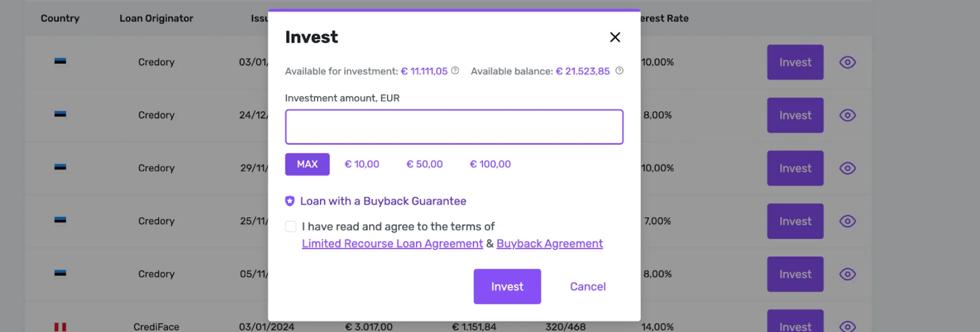Click help icon next to available for investment

(x=455, y=71)
